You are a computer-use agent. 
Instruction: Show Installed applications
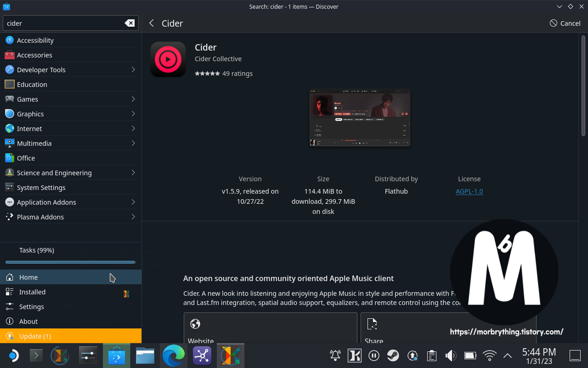click(71, 292)
